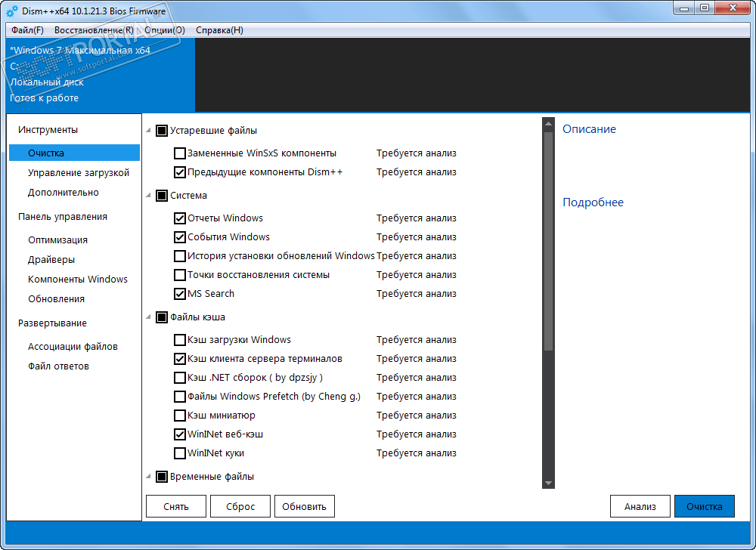This screenshot has height=550, width=756.
Task: Click the Сброс button
Action: [240, 506]
